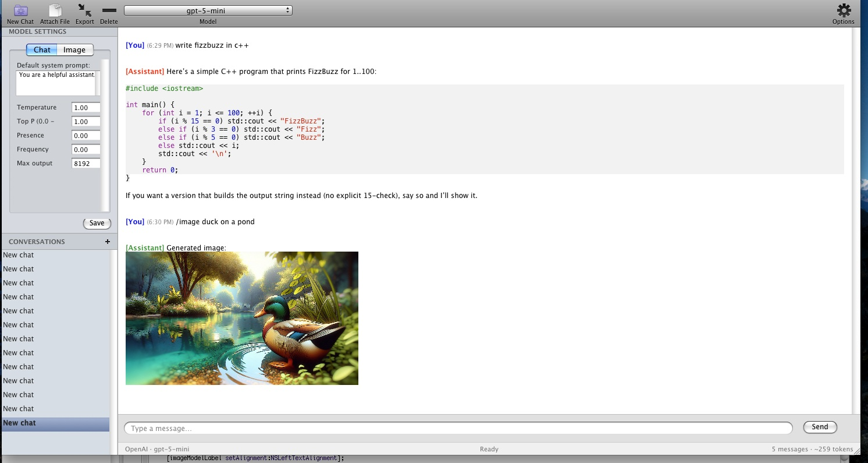Click the default system prompt text box
Viewport: 868px width, 463px height.
click(x=55, y=83)
